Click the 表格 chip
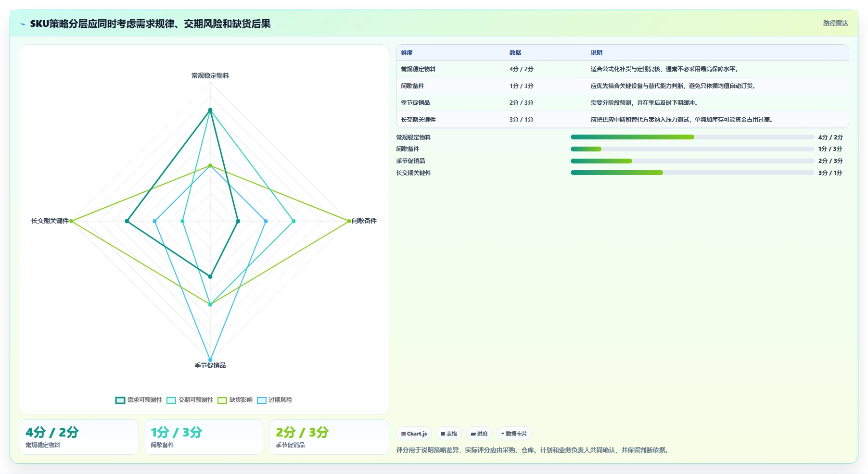Image resolution: width=868 pixels, height=474 pixels. pyautogui.click(x=448, y=434)
